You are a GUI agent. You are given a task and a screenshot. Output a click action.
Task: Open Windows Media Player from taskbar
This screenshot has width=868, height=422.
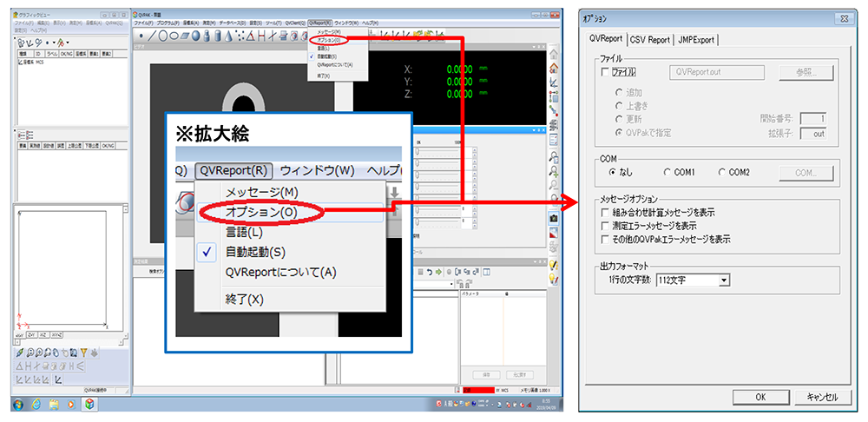(x=71, y=405)
